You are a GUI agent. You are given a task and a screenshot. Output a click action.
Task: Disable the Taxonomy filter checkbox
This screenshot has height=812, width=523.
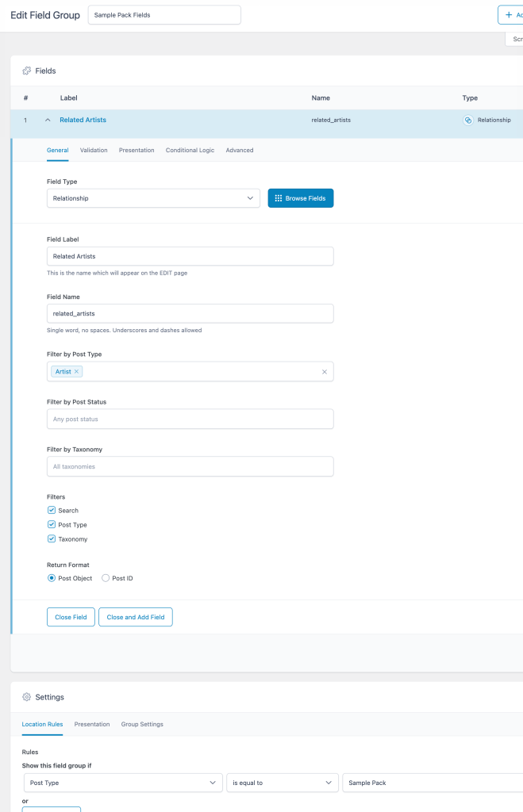pyautogui.click(x=52, y=539)
